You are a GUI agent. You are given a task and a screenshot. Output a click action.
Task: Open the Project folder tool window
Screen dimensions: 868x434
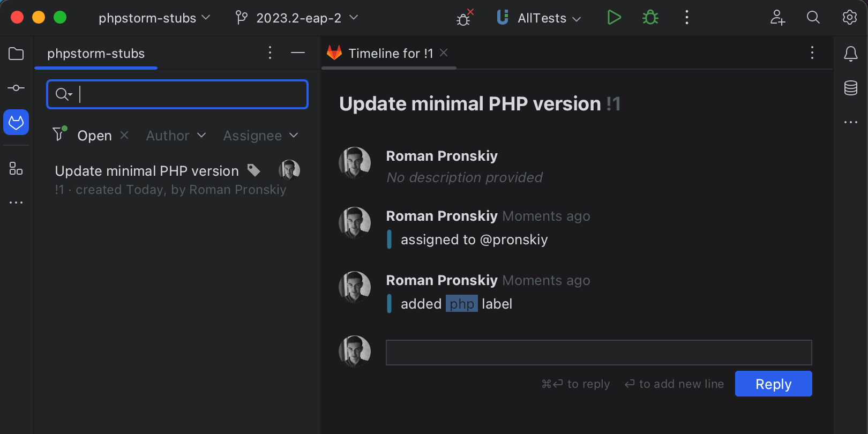pos(16,54)
